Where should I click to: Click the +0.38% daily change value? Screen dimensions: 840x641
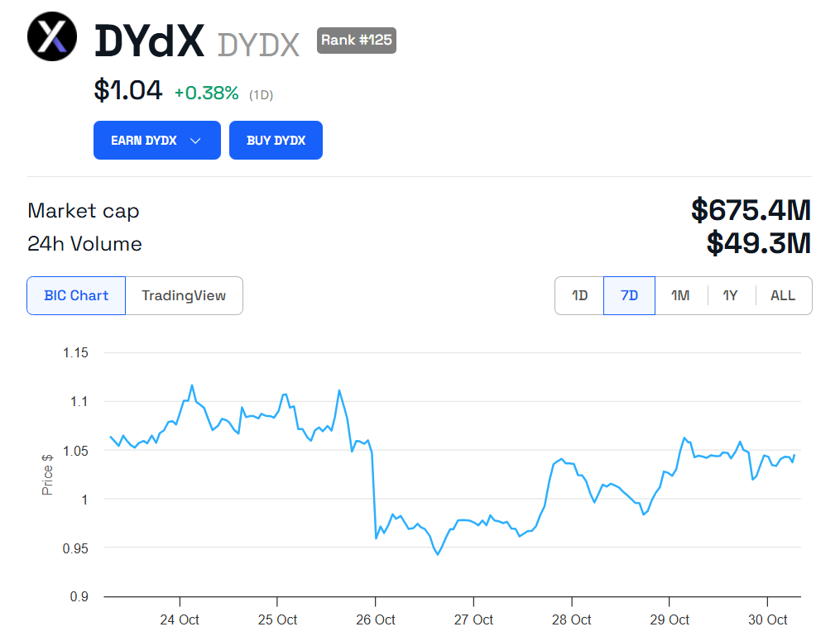point(207,93)
